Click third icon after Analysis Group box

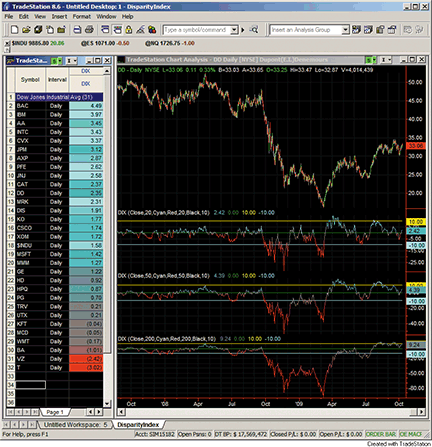pyautogui.click(x=380, y=30)
